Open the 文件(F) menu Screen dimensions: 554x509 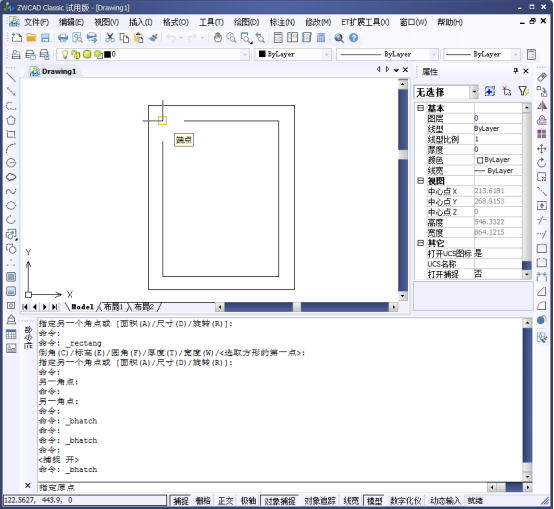(36, 22)
